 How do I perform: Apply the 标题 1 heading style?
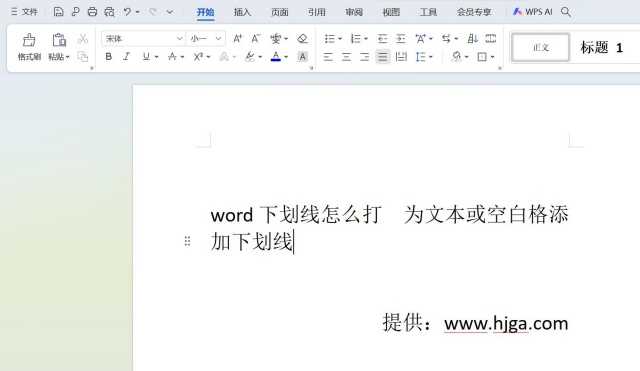point(602,48)
